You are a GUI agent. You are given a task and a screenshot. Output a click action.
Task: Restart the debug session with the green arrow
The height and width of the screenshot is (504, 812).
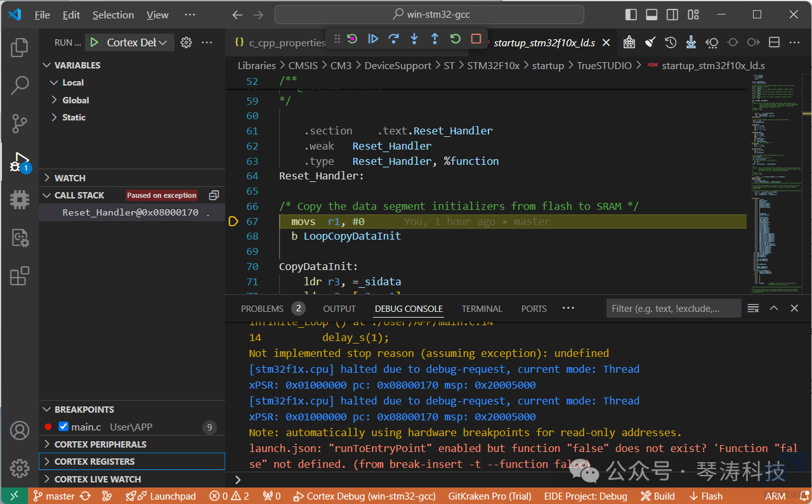(x=455, y=39)
